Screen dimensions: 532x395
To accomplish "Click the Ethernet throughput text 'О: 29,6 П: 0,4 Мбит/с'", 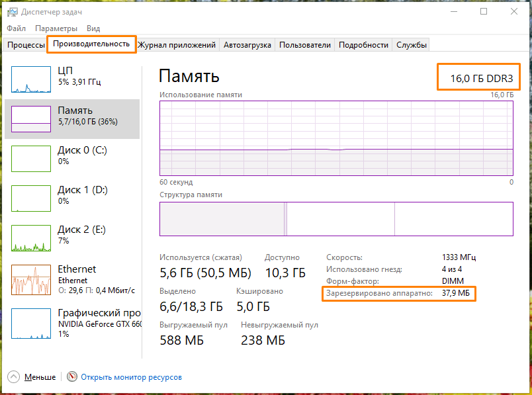I will [x=97, y=290].
